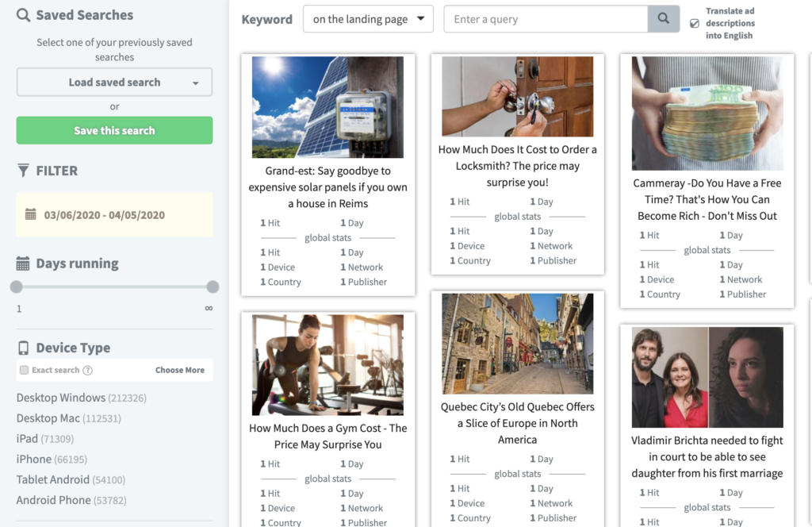The width and height of the screenshot is (812, 527).
Task: Click the Device Type phone icon
Action: pyautogui.click(x=23, y=348)
